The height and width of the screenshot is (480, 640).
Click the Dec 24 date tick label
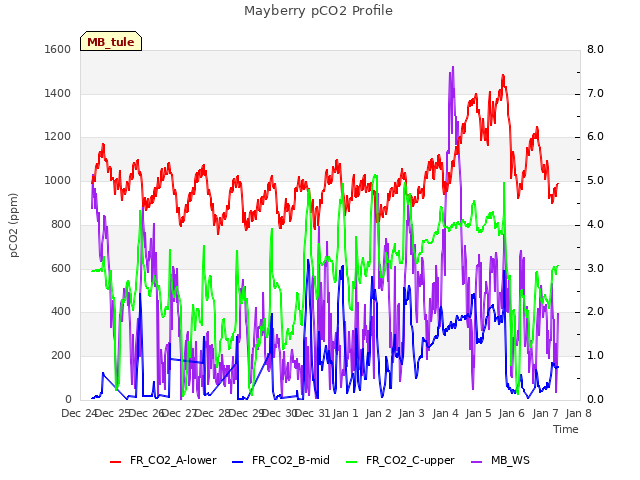[79, 413]
